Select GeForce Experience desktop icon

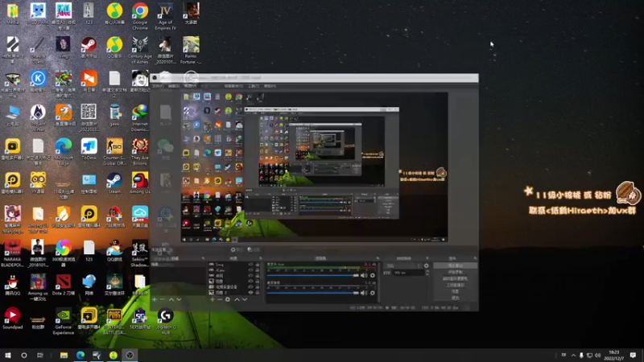click(64, 321)
